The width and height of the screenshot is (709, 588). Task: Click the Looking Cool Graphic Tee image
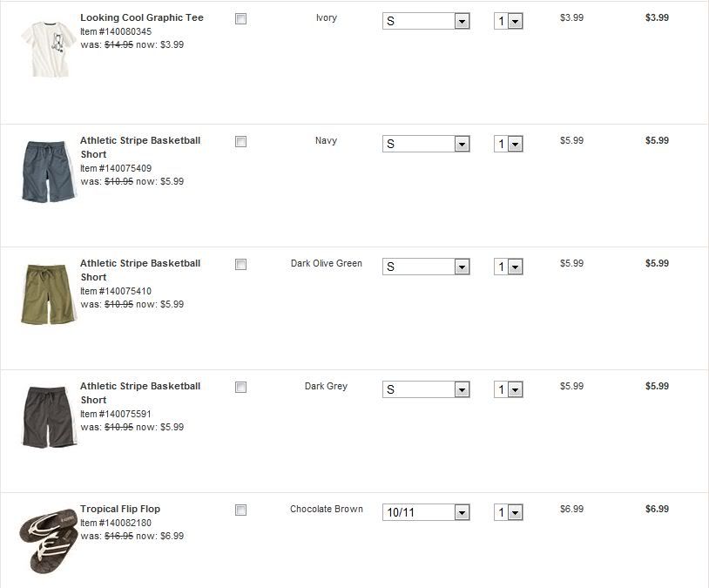pos(45,47)
